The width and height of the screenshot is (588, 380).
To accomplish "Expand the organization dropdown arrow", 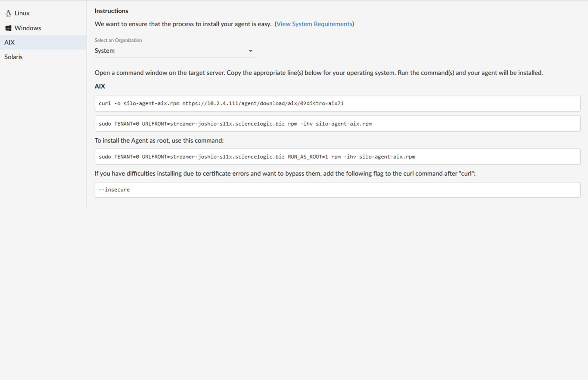I will (x=250, y=51).
